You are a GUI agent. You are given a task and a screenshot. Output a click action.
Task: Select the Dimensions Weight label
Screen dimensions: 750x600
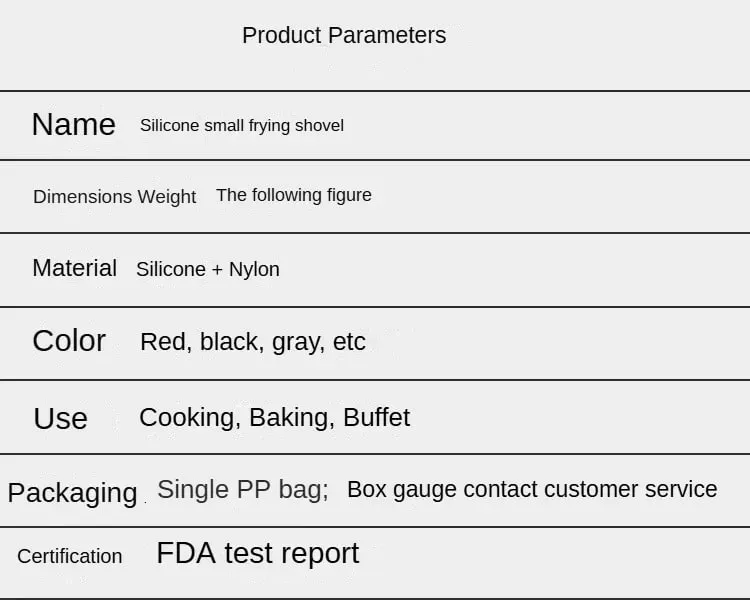coord(114,197)
